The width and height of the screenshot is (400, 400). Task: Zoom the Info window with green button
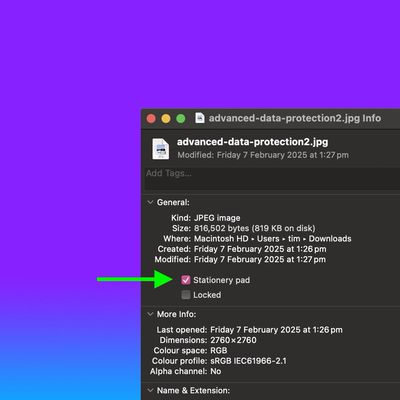pos(181,118)
